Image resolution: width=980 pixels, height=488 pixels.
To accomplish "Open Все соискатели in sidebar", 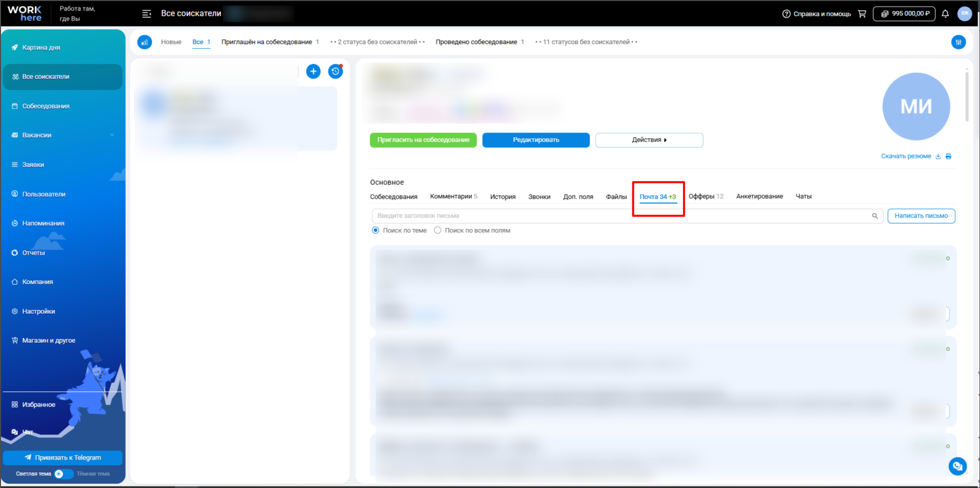I will (x=63, y=77).
